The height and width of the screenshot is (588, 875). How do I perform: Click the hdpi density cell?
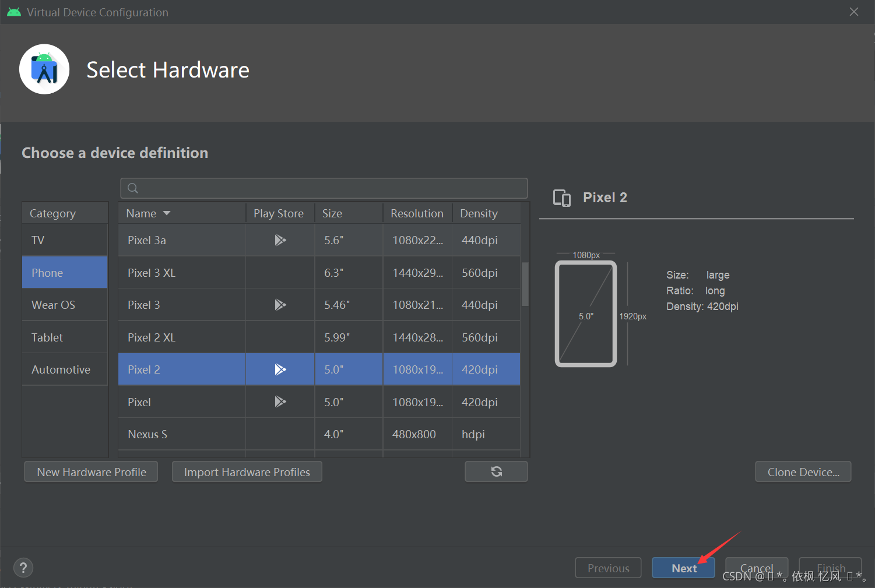click(486, 434)
